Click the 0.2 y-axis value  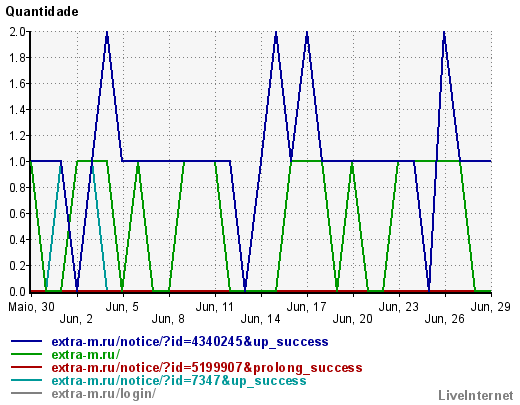[x=17, y=266]
